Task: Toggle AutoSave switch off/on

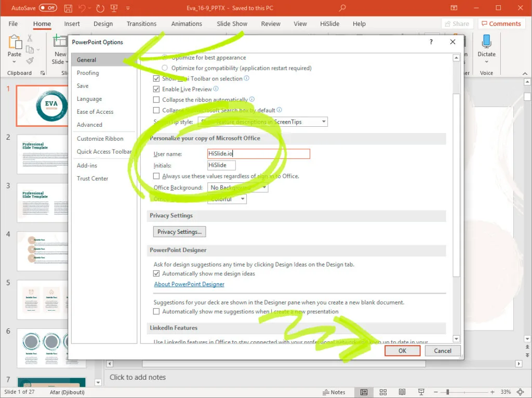Action: coord(48,8)
